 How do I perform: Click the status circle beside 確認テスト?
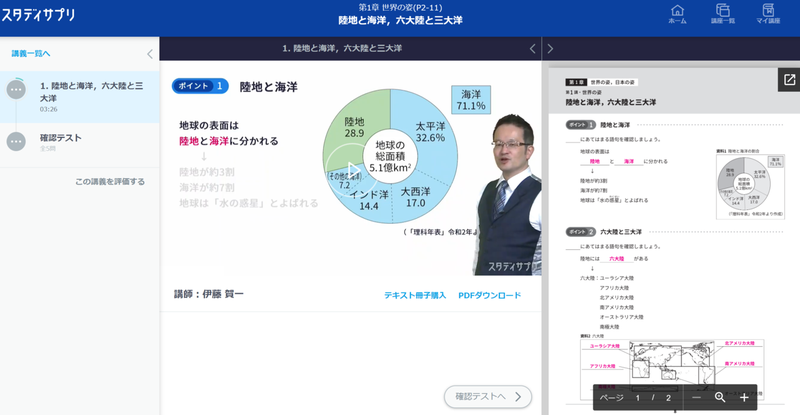tap(16, 141)
